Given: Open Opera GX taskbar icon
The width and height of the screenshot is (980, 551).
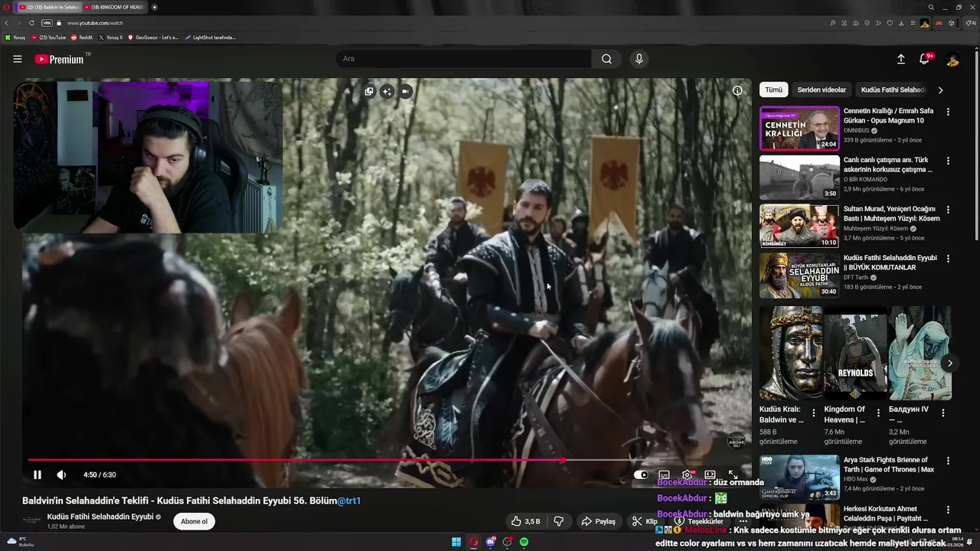Looking at the screenshot, I should [473, 542].
